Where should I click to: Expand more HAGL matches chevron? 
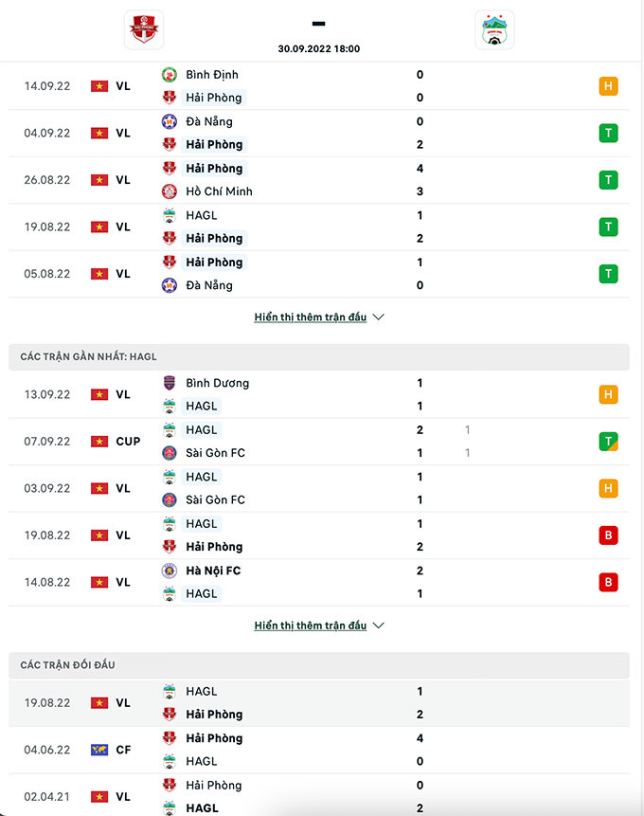point(379,626)
